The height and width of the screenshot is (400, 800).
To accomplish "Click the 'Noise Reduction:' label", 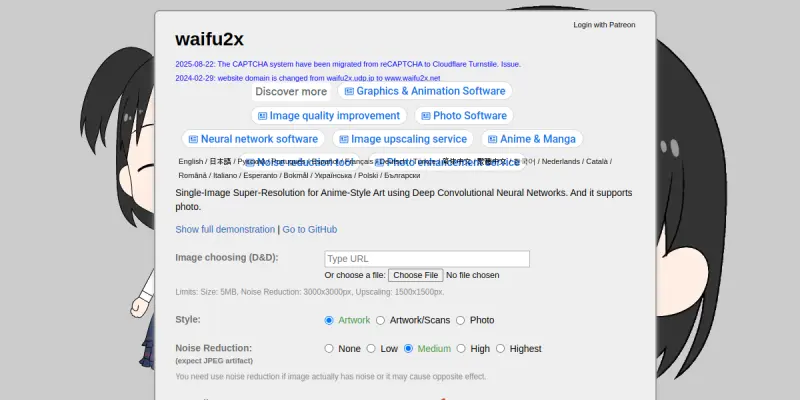I will point(214,348).
